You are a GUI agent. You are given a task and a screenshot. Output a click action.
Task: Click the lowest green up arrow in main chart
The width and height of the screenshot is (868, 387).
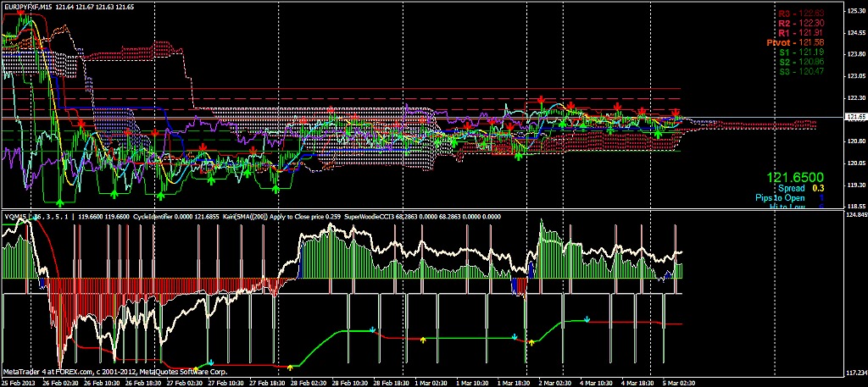pyautogui.click(x=60, y=202)
